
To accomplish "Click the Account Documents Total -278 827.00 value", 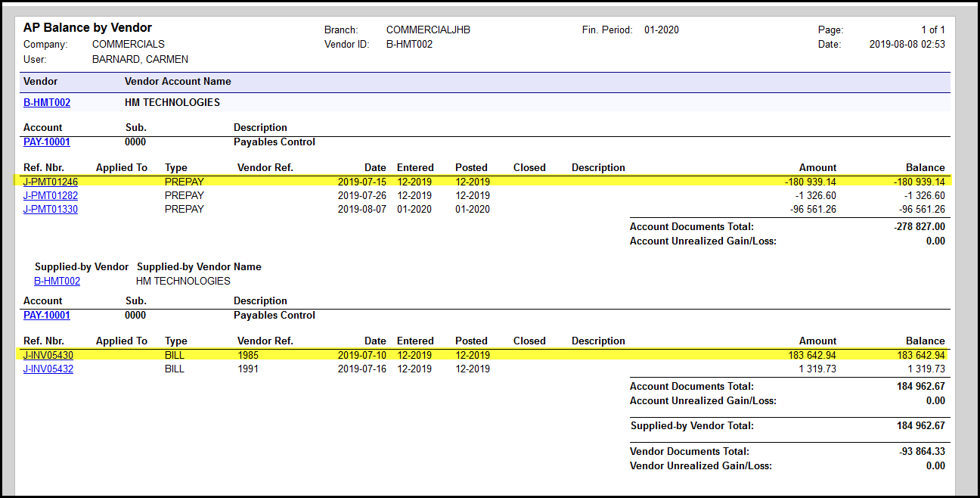I will (919, 226).
